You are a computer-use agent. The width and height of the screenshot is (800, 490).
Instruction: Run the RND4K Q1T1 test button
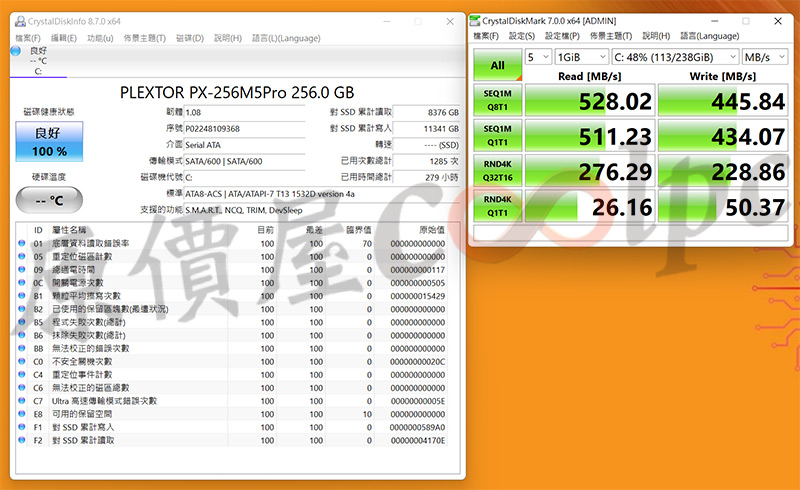click(x=497, y=206)
